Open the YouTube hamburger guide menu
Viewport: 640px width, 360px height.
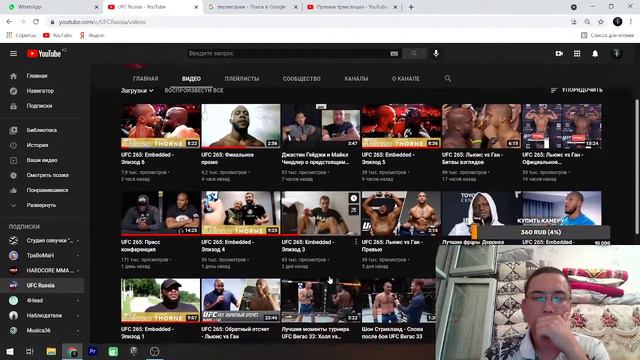click(x=13, y=53)
